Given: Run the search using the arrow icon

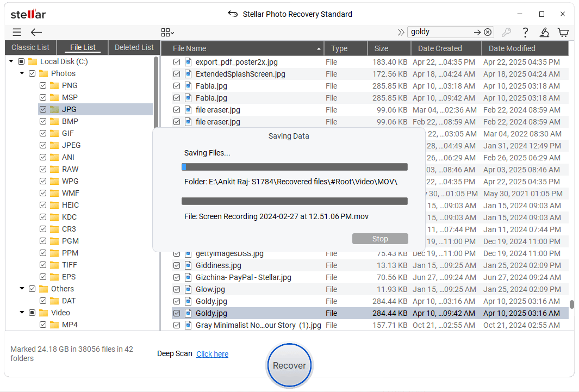Looking at the screenshot, I should [x=477, y=32].
